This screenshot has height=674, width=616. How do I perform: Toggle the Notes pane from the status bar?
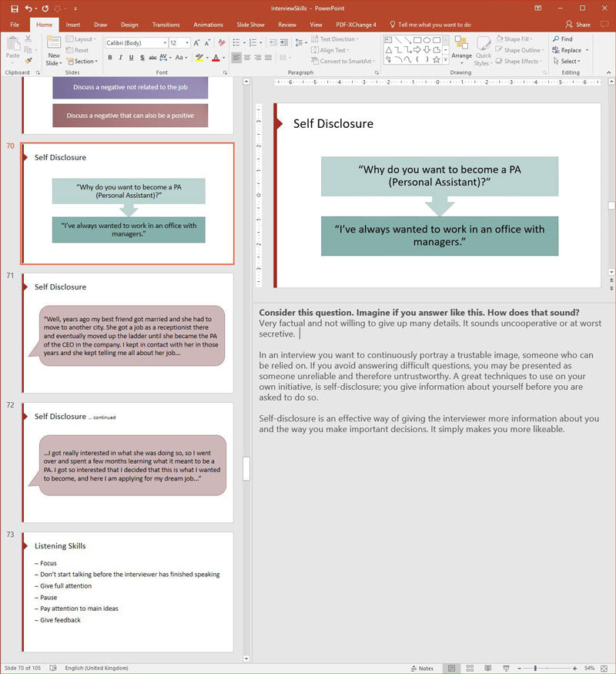click(x=422, y=668)
